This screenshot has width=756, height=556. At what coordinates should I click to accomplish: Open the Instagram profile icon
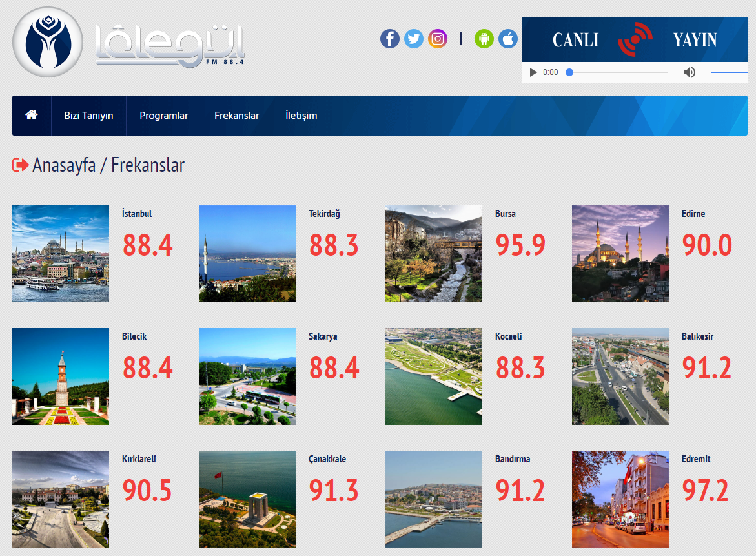coord(438,39)
